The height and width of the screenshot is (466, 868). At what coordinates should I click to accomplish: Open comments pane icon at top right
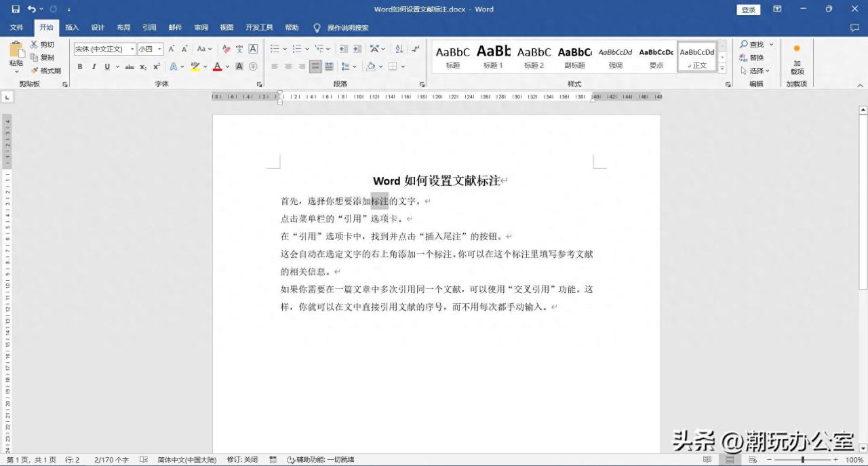(854, 28)
